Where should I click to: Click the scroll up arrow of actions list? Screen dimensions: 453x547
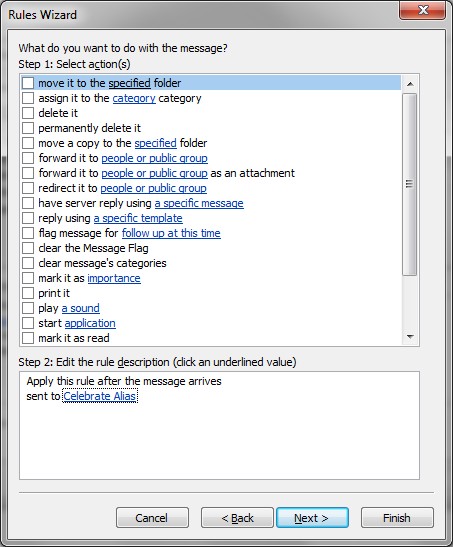pos(410,84)
